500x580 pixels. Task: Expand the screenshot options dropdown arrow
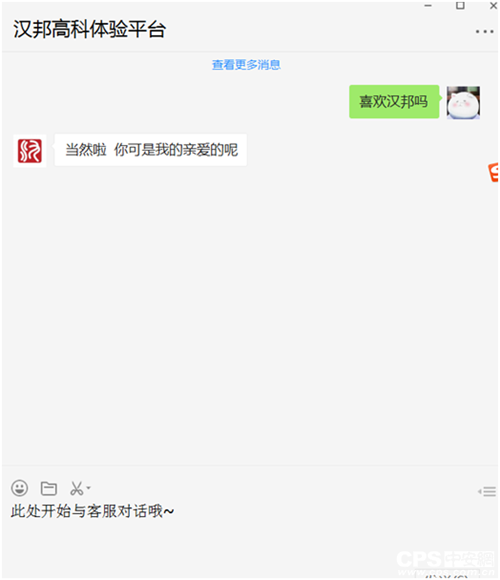click(x=88, y=488)
